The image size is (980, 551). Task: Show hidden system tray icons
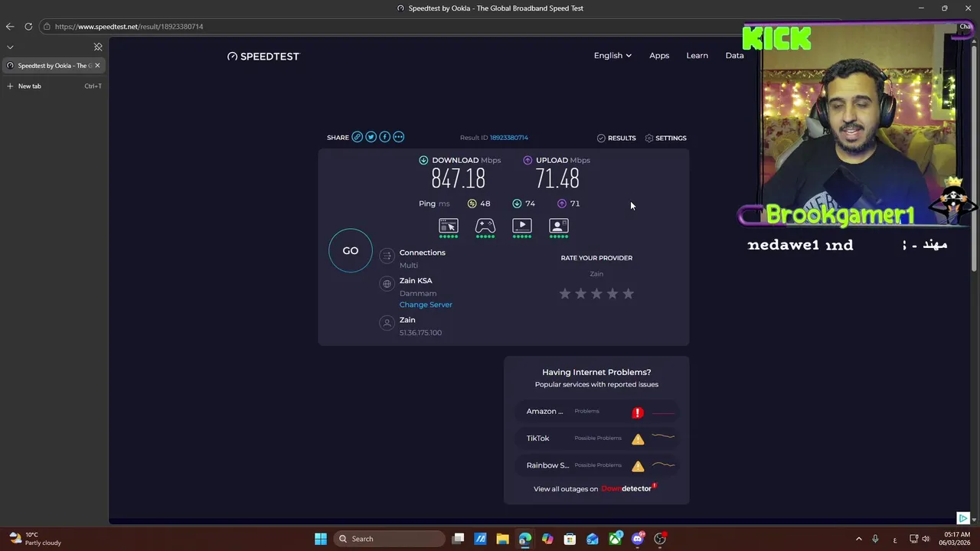pos(858,539)
